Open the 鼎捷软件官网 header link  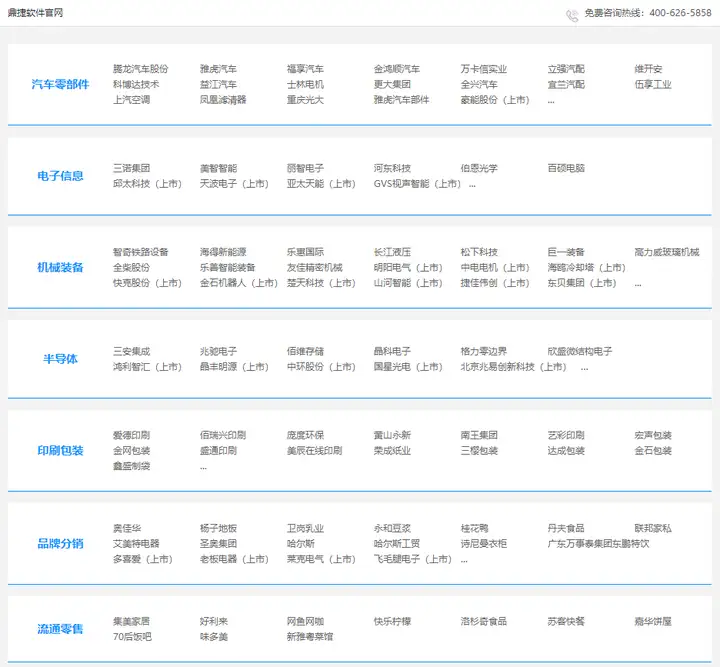click(35, 13)
